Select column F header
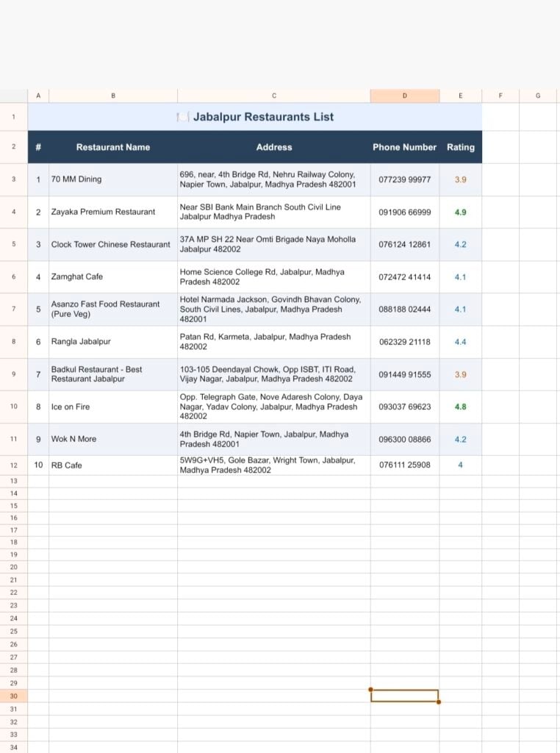The width and height of the screenshot is (560, 753). pyautogui.click(x=500, y=96)
